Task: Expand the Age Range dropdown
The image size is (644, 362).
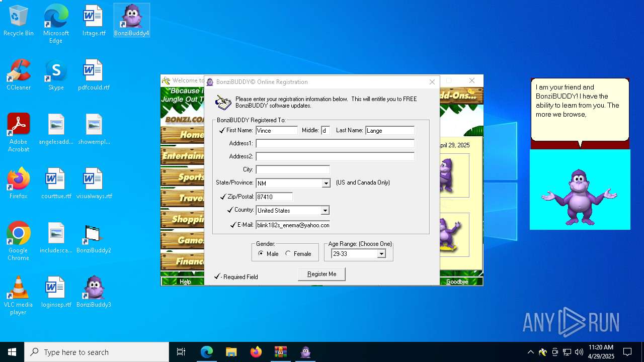Action: coord(381,254)
